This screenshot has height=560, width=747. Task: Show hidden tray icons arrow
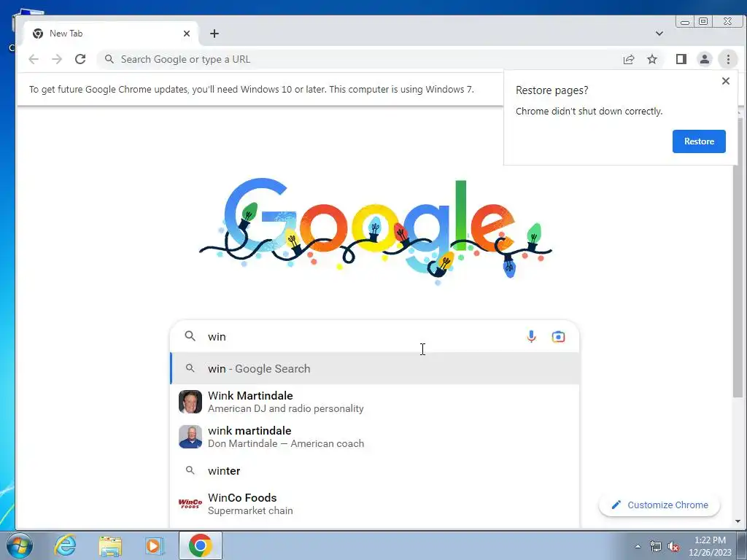coord(638,546)
